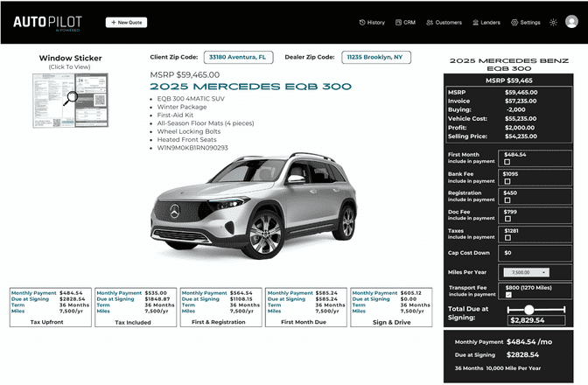Viewport: 588px width, 385px height.
Task: Click the Total Due at Signing slider
Action: [x=535, y=310]
